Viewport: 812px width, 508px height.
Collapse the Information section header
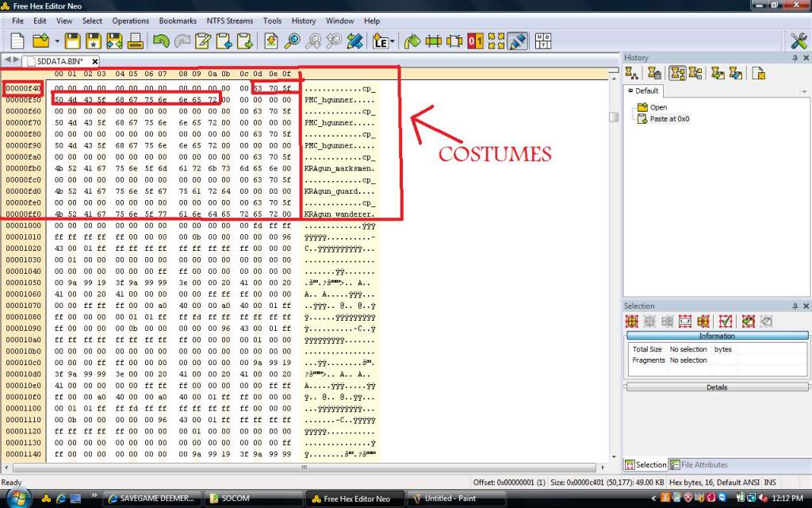(x=717, y=336)
